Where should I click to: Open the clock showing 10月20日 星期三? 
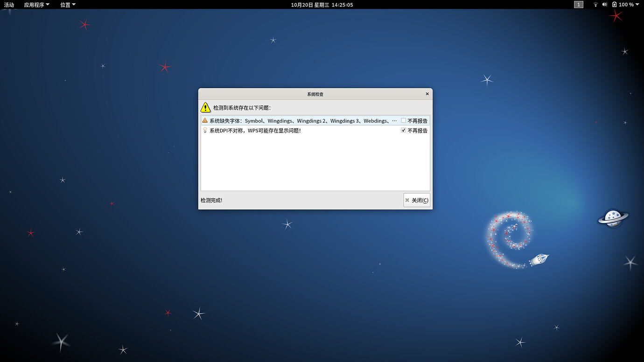click(322, 5)
